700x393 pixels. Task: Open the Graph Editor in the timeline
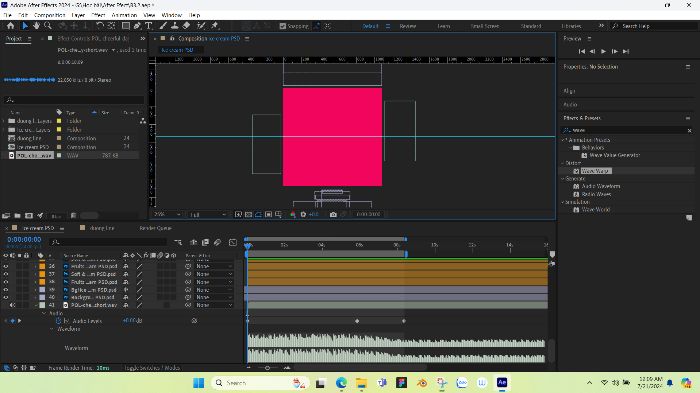pos(233,242)
